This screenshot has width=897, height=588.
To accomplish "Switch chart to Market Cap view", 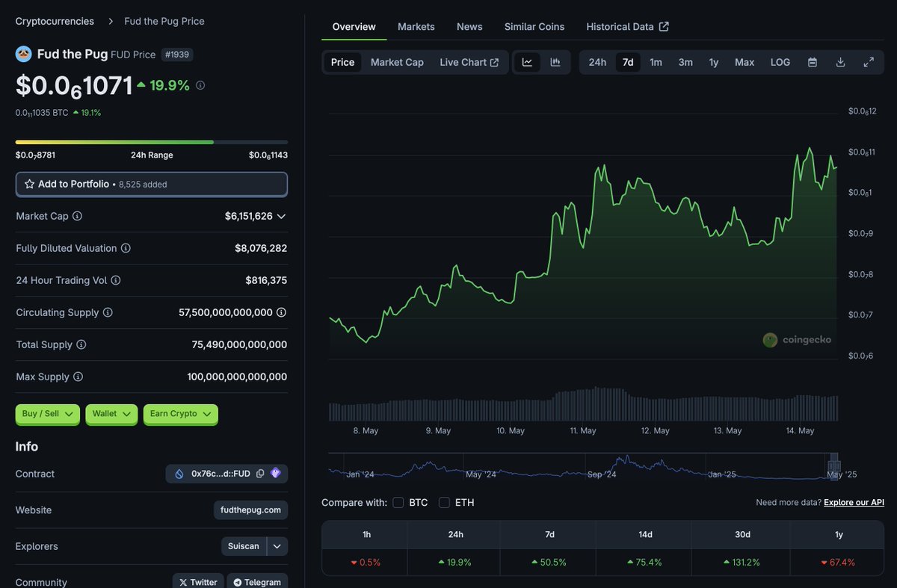I will point(397,62).
